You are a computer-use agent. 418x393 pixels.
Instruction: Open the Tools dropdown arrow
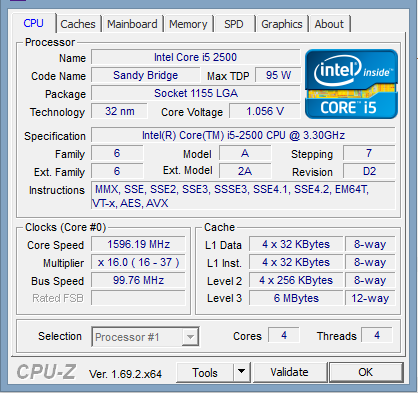[242, 372]
